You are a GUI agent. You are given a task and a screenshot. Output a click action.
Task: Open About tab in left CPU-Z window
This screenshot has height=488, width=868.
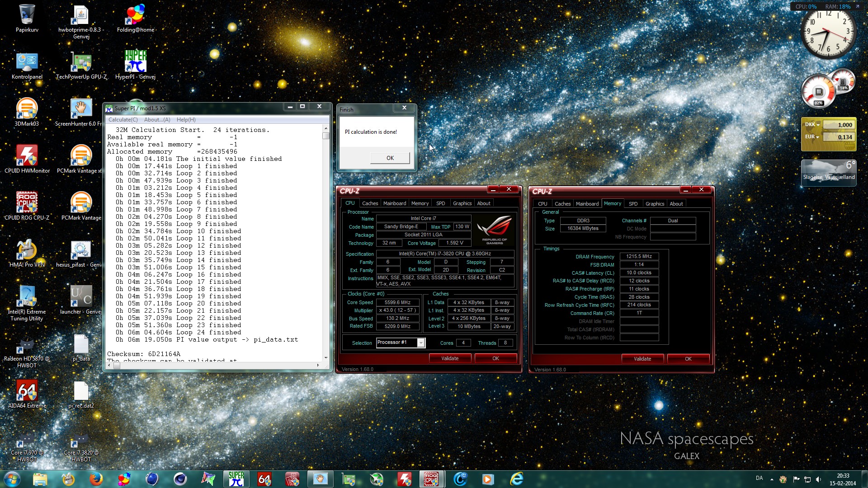(484, 203)
